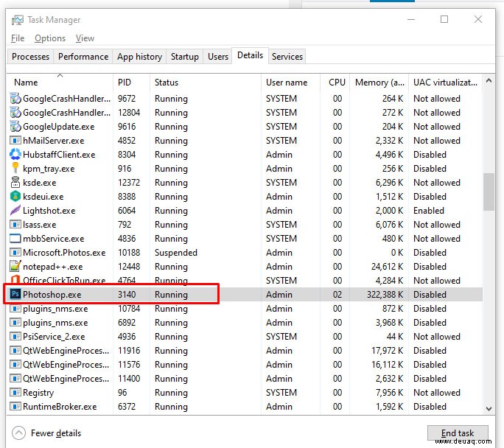Image resolution: width=504 pixels, height=448 pixels.
Task: Collapse view with Fewer details chevron
Action: point(18,433)
